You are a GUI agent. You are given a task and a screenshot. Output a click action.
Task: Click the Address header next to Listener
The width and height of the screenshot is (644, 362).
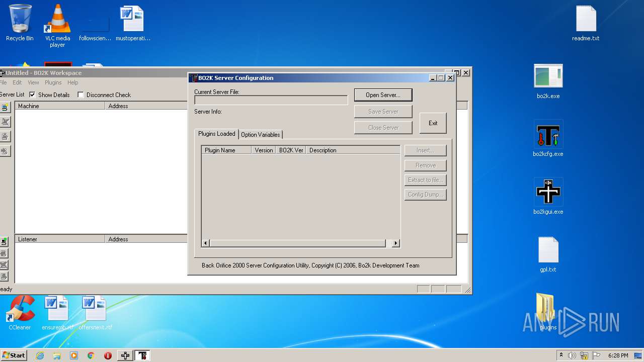(x=146, y=239)
